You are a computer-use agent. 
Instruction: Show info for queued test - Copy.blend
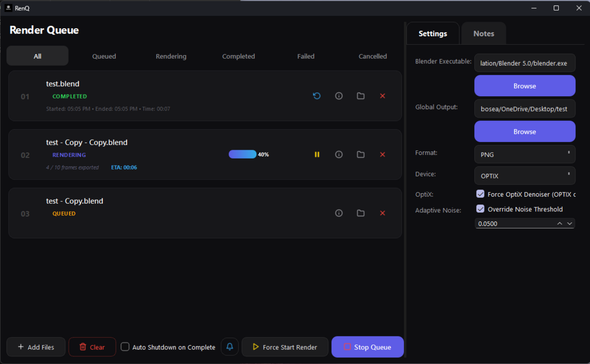[339, 213]
